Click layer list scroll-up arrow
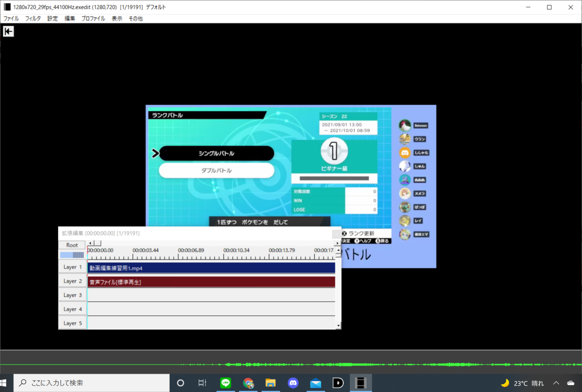582x392 pixels. coord(338,250)
